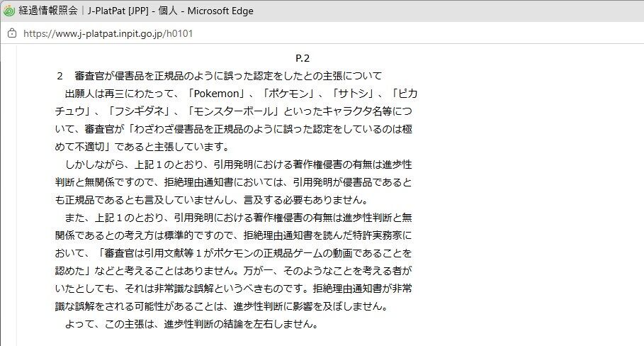The width and height of the screenshot is (644, 346).
Task: Click the URL address field
Action: tap(108, 33)
